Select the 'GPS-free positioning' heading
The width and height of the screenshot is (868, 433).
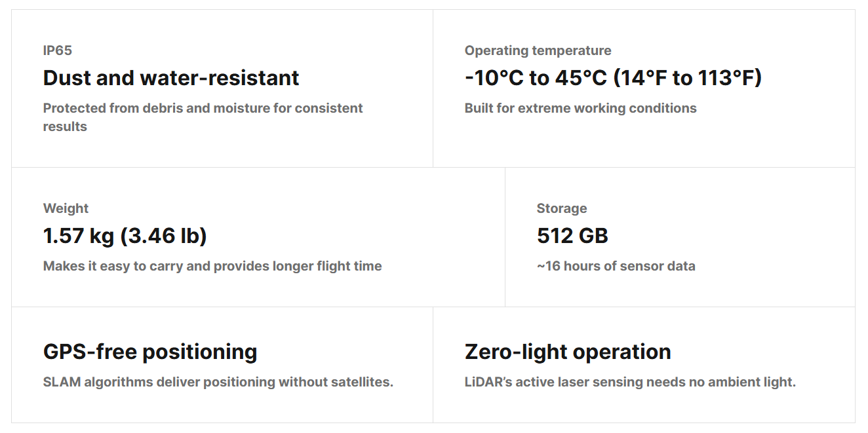tap(150, 352)
